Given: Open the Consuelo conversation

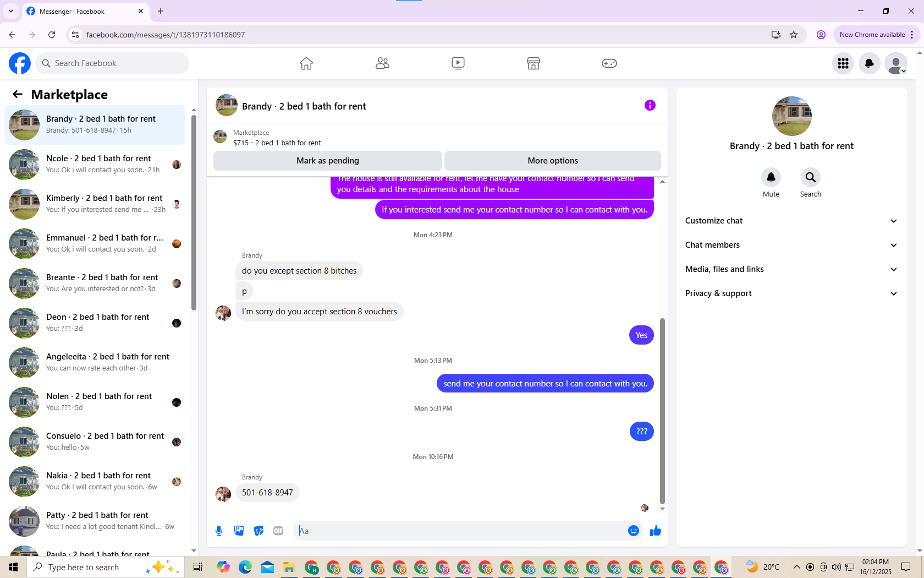Looking at the screenshot, I should point(95,442).
